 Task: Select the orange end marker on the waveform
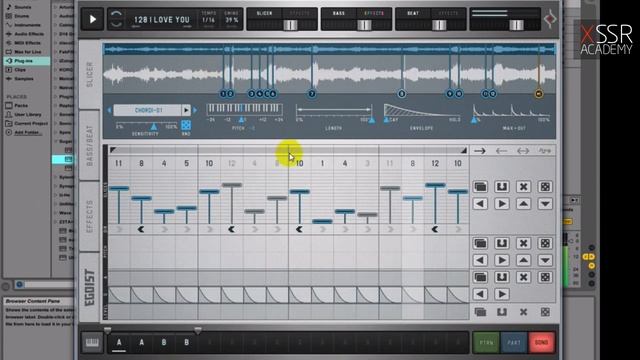(x=539, y=94)
